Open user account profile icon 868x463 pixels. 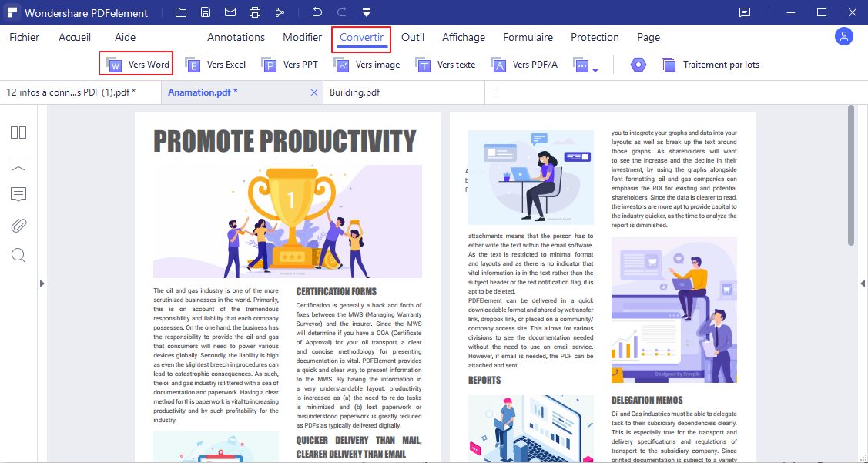843,36
